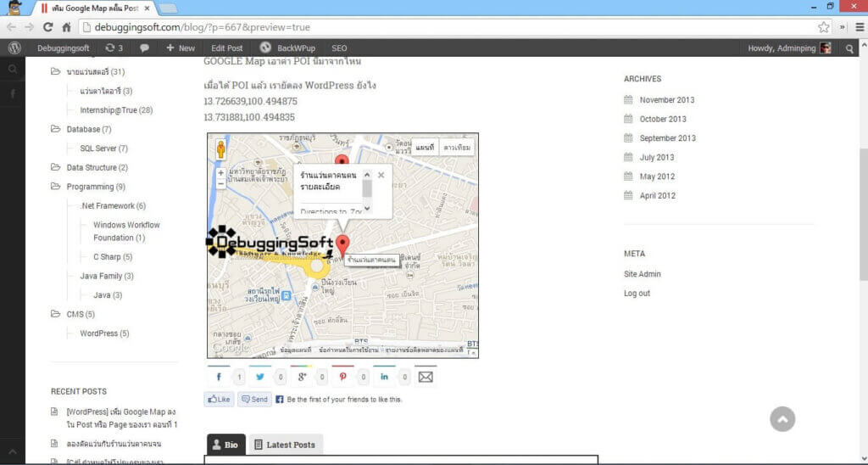Click scroll-to-top round arrow button
The width and height of the screenshot is (868, 465).
pyautogui.click(x=782, y=419)
